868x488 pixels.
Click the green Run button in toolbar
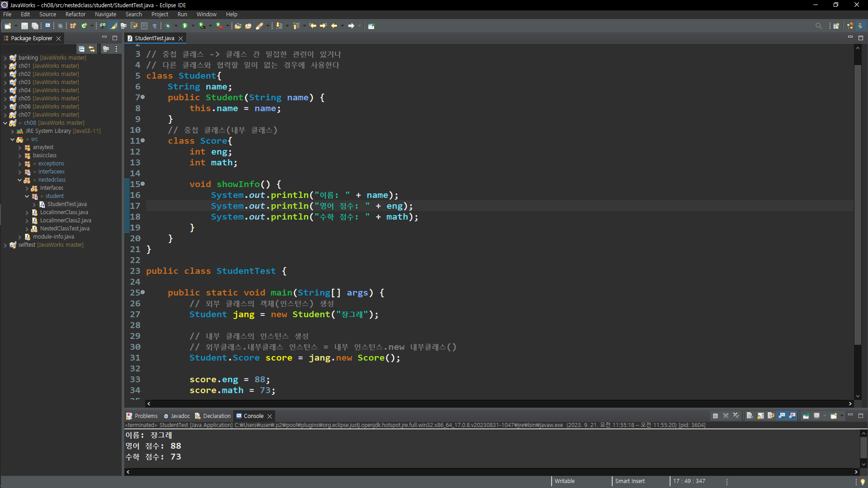pos(184,26)
